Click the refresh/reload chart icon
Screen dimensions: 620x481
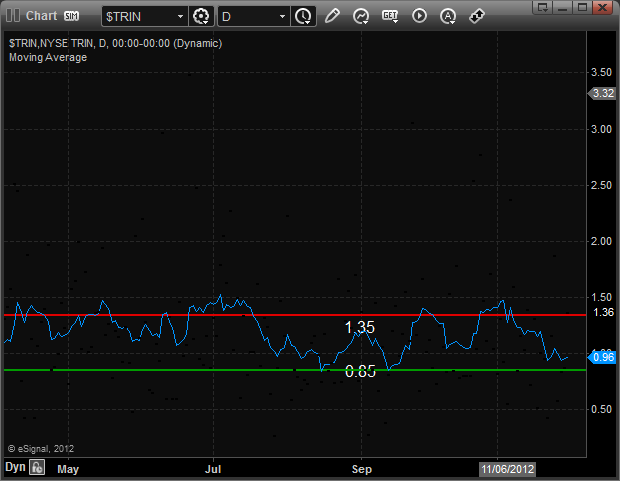tap(361, 16)
